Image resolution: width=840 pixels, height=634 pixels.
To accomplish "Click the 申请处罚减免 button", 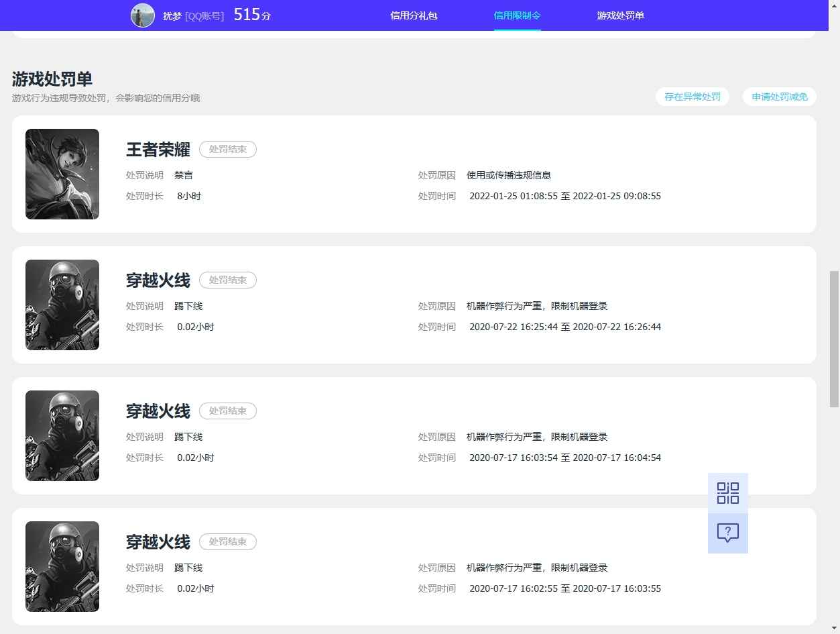I will tap(780, 97).
